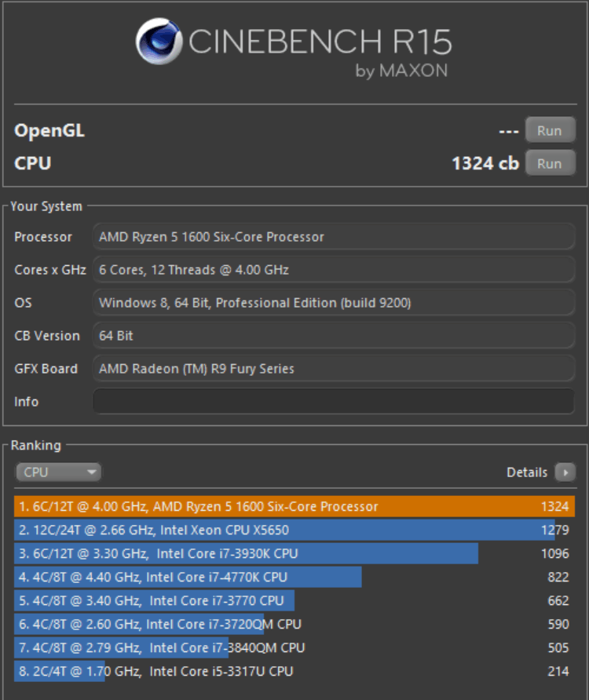Click the empty Info input field
This screenshot has height=700, width=589.
pos(334,401)
